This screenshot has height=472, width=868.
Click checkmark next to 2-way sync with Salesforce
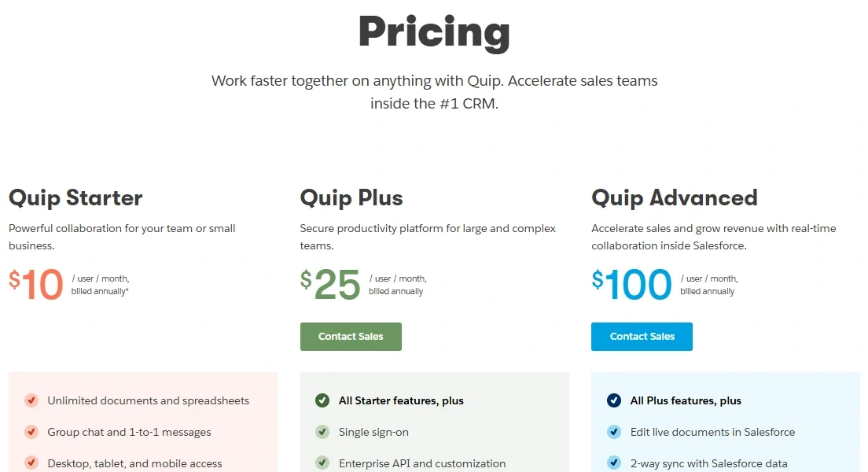pyautogui.click(x=614, y=463)
